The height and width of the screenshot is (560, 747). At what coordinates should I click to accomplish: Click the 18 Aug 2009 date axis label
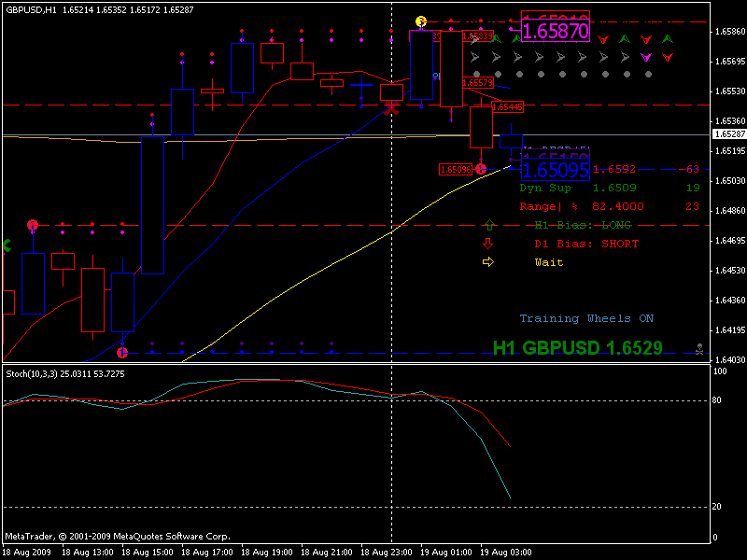pyautogui.click(x=28, y=553)
